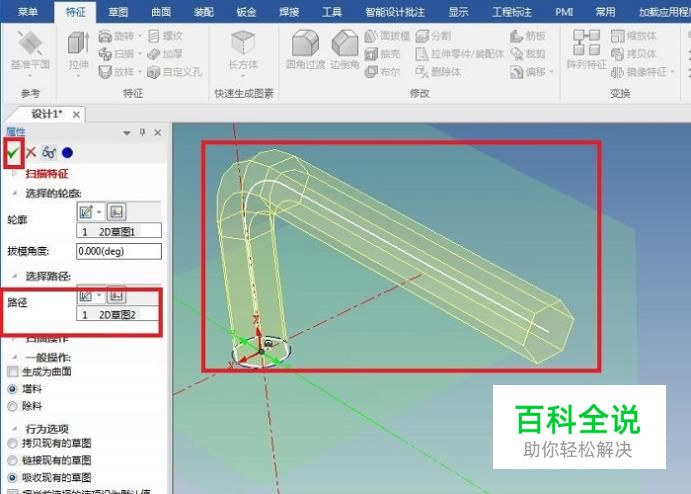Image resolution: width=691 pixels, height=494 pixels.
Task: Select the 缩放体 scale body tool
Action: 633,36
